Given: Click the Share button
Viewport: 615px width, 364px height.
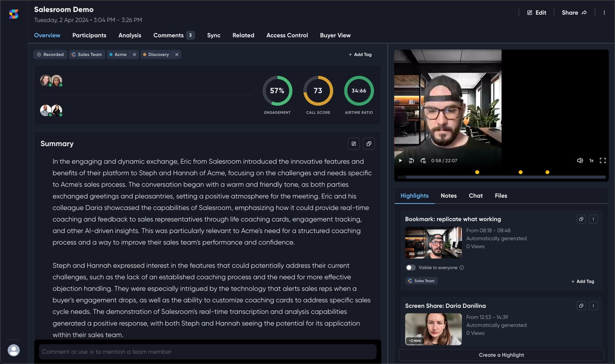Looking at the screenshot, I should tap(574, 12).
